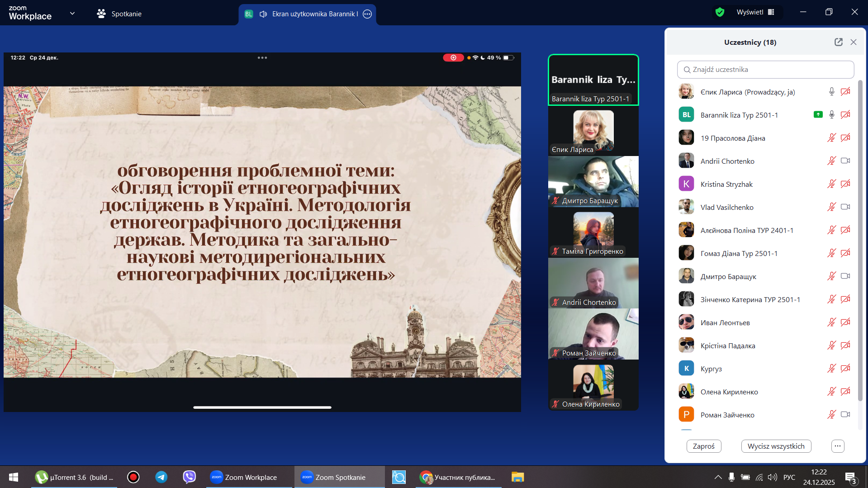868x488 pixels.
Task: Click the green encryption shield icon
Action: click(x=720, y=12)
